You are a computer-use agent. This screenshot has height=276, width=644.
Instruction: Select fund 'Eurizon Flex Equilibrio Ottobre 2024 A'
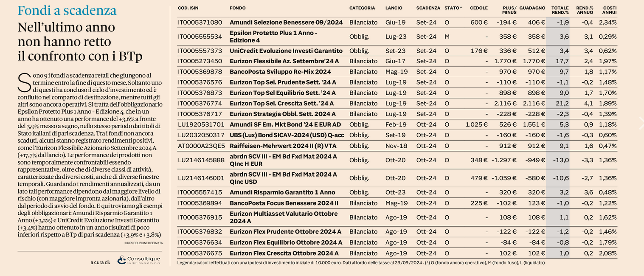(286, 242)
